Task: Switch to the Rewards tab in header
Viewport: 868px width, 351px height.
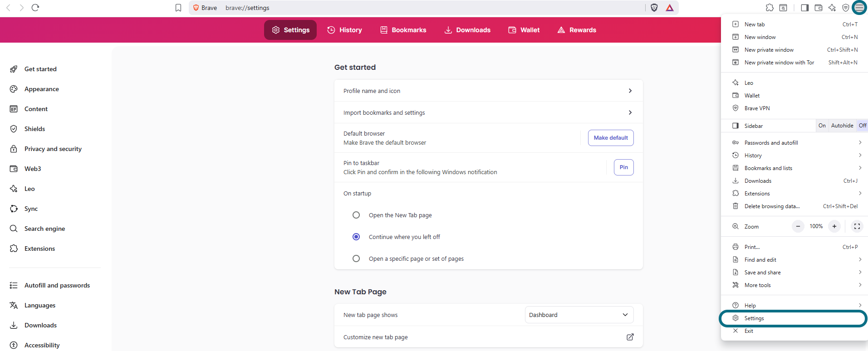Action: [x=577, y=30]
